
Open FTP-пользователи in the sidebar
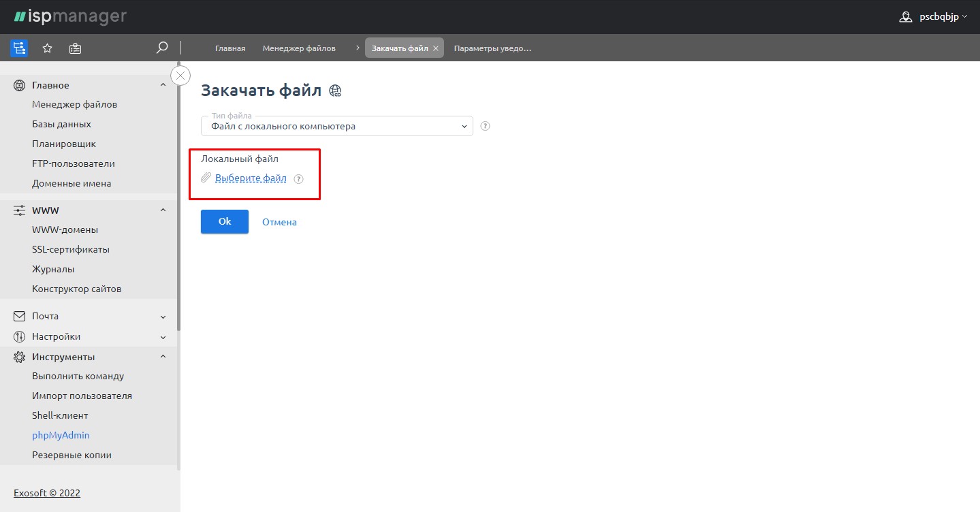(74, 163)
